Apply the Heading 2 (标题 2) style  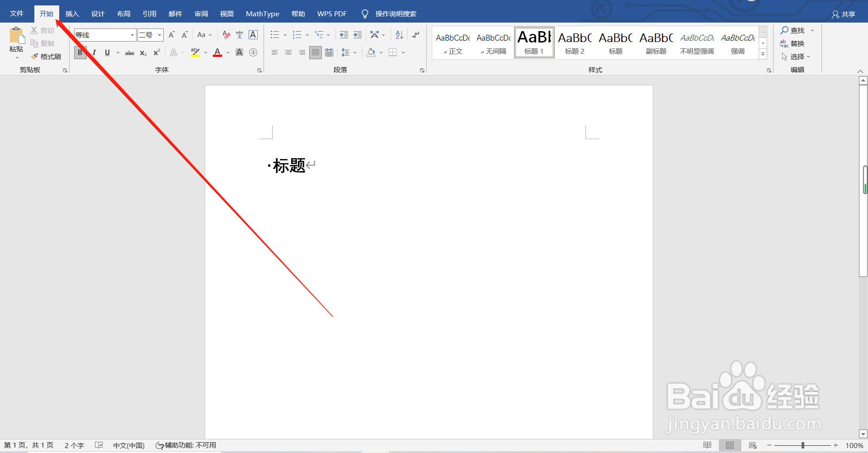pos(575,43)
